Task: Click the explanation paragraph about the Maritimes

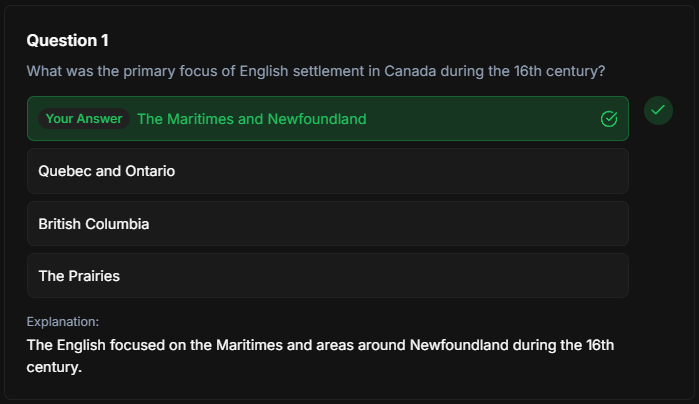Action: [x=320, y=356]
